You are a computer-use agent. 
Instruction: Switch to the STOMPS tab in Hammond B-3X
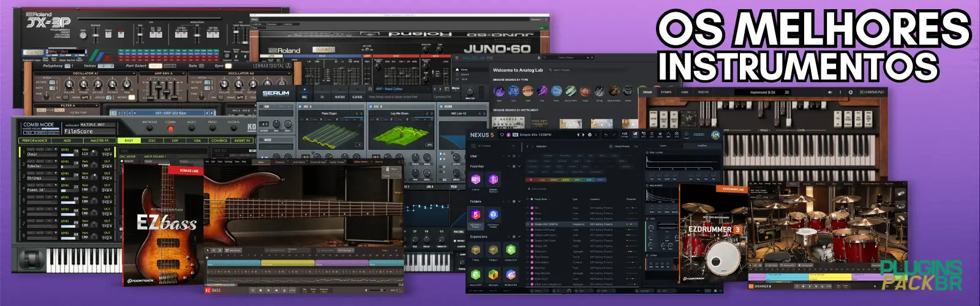[666, 92]
